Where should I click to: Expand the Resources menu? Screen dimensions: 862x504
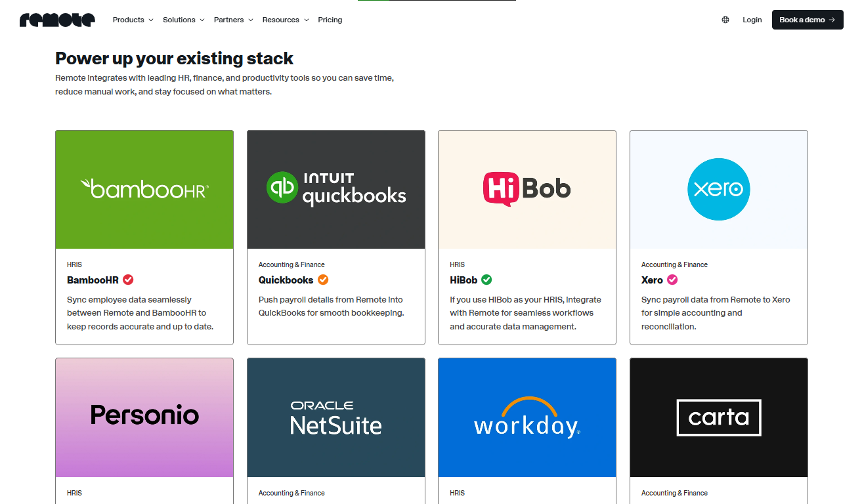point(286,20)
